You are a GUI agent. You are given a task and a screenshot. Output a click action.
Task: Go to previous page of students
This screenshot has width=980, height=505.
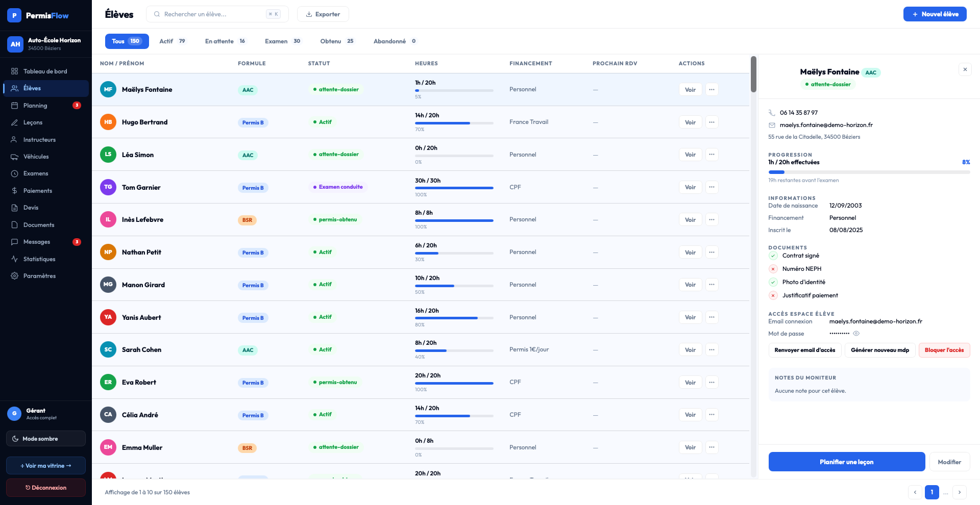915,492
